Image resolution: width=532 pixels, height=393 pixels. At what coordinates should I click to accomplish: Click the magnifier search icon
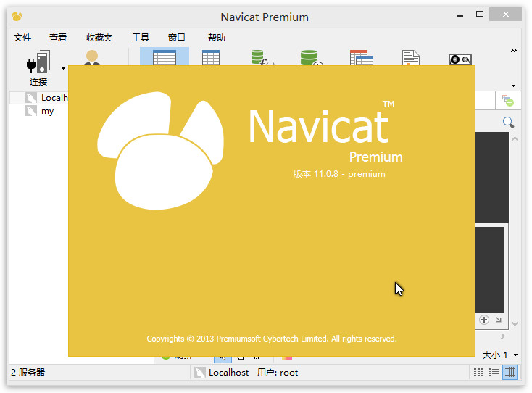pos(509,123)
